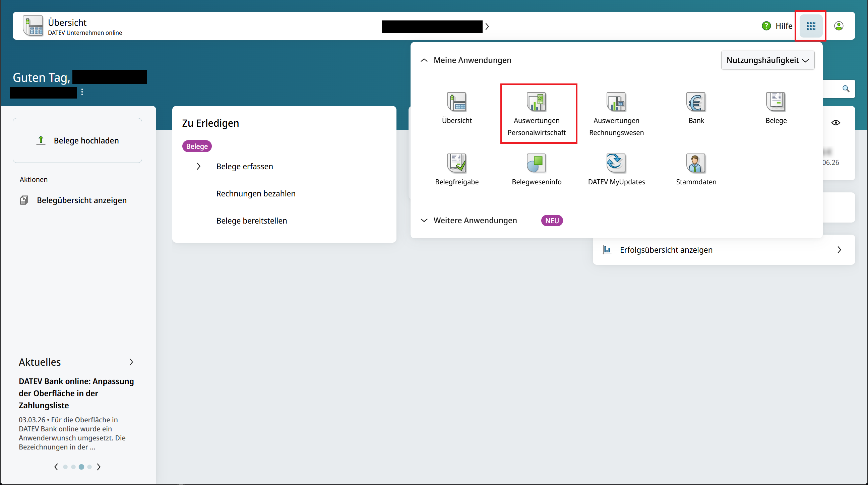Image resolution: width=868 pixels, height=485 pixels.
Task: Click the Belege hochladen button
Action: (77, 140)
